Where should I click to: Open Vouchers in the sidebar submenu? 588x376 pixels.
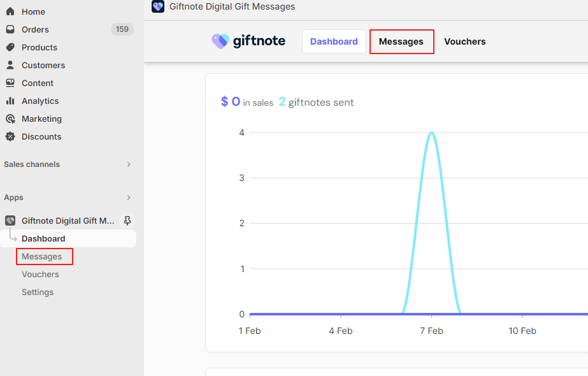(x=40, y=274)
